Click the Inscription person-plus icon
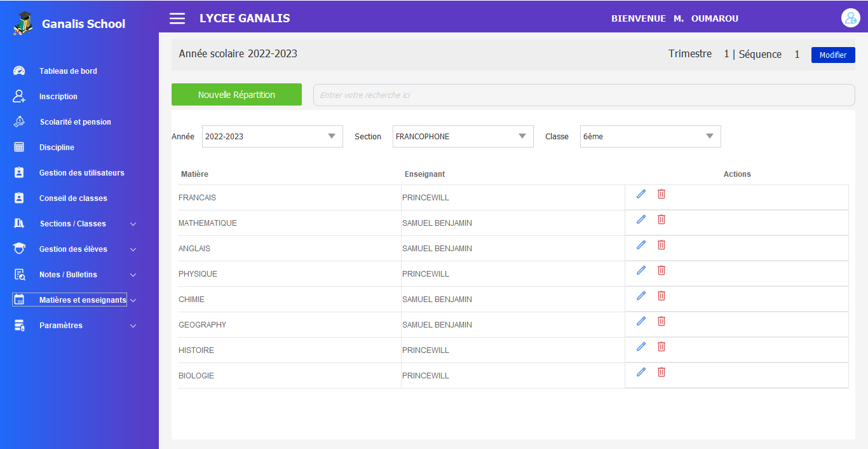The height and width of the screenshot is (449, 868). coord(19,97)
